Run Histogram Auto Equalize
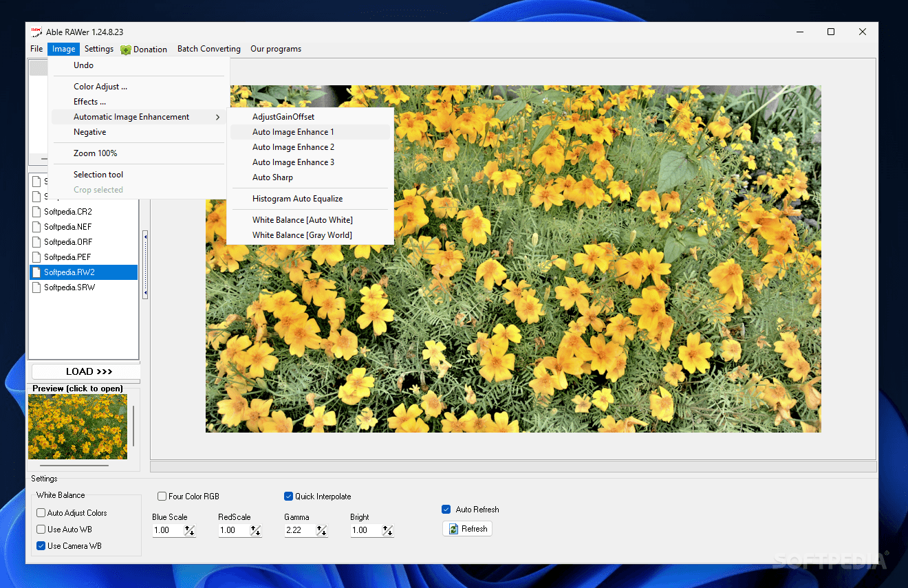This screenshot has height=588, width=908. (310, 199)
